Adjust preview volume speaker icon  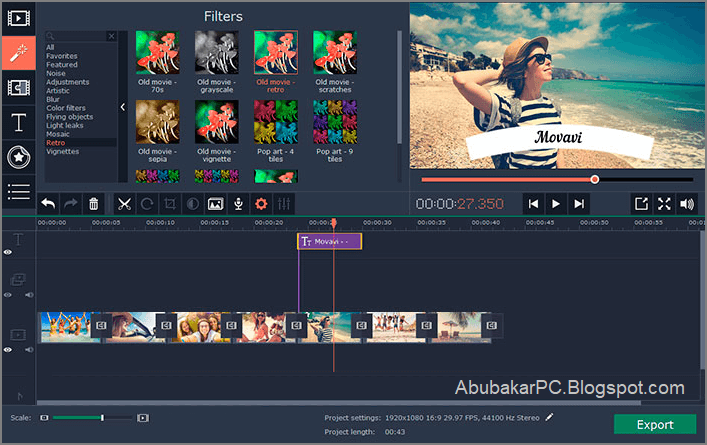(x=687, y=204)
